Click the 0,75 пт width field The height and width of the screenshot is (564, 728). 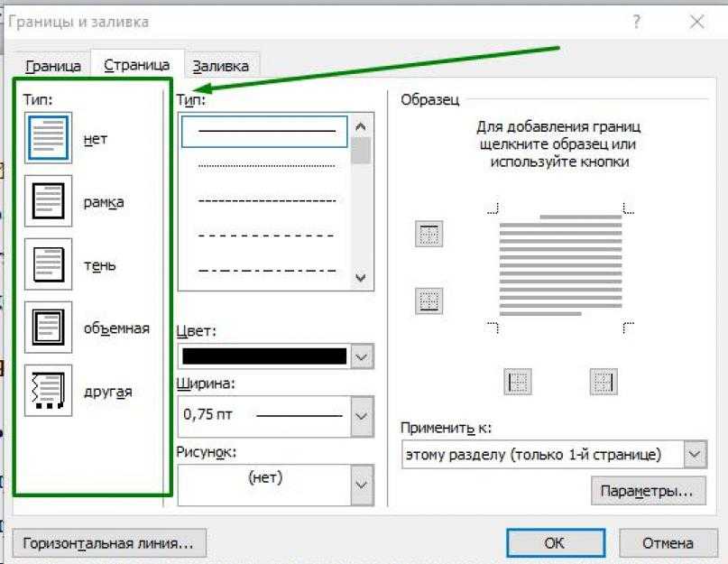(x=264, y=416)
